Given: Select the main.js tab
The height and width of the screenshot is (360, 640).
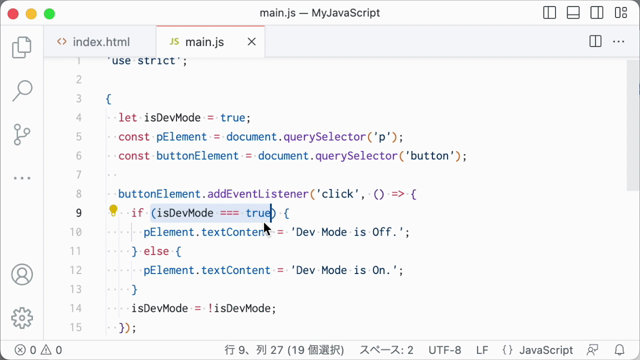Looking at the screenshot, I should tap(204, 42).
